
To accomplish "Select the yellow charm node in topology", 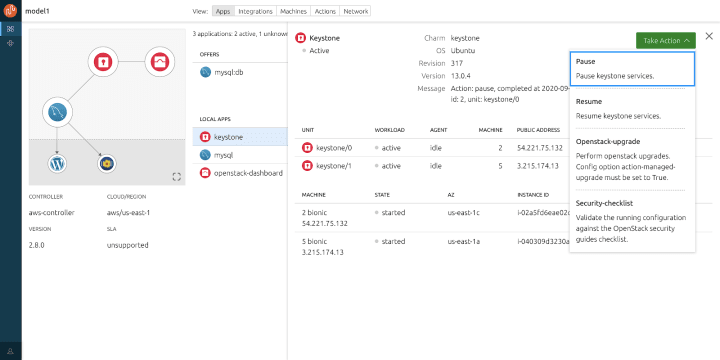I will click(x=107, y=164).
